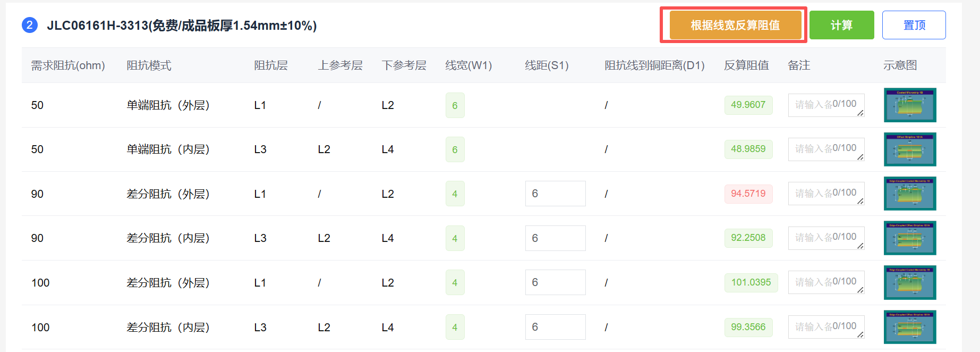
Task: Click remark textbox in 94.5719 impedance row
Action: [x=825, y=194]
